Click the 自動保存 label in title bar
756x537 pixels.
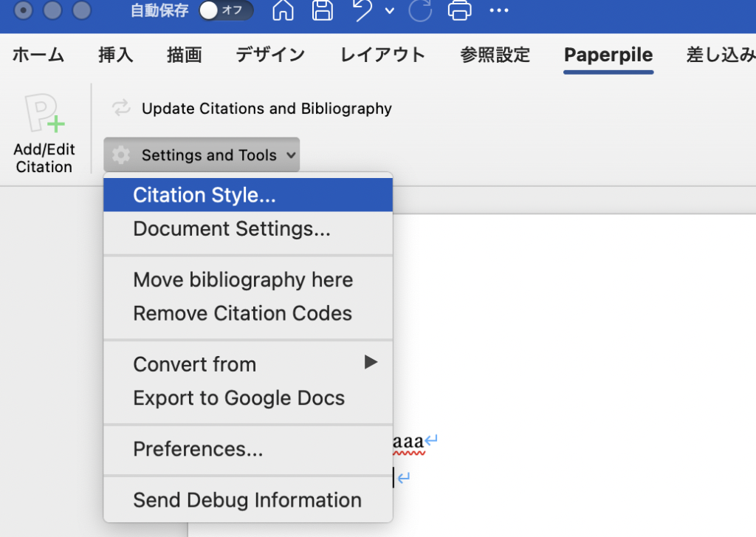tap(159, 10)
